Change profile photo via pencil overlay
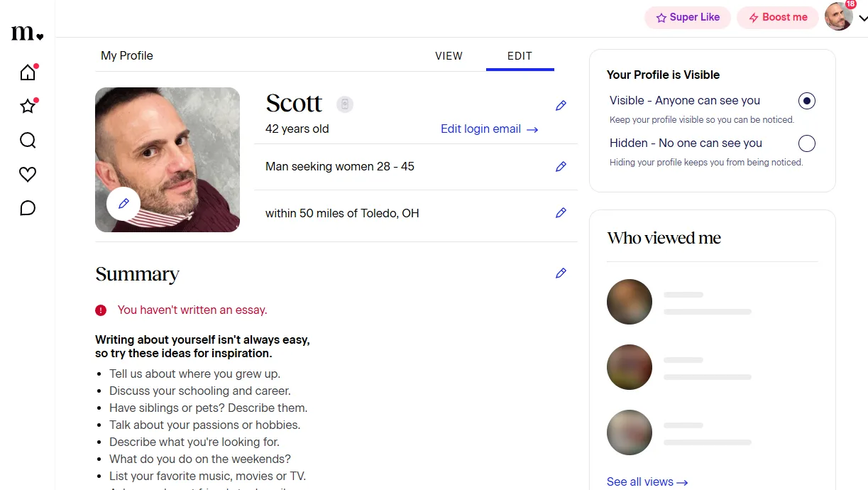This screenshot has width=868, height=490. [x=123, y=204]
